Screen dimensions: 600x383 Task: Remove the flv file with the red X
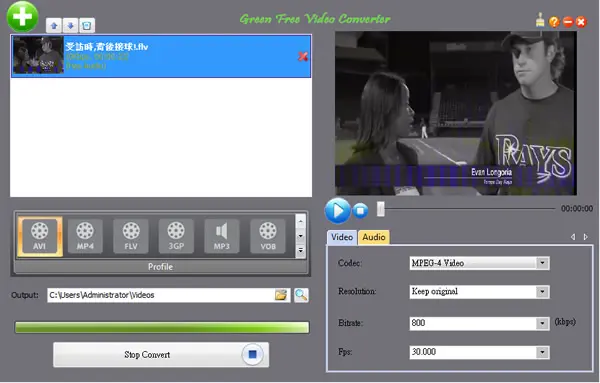303,57
